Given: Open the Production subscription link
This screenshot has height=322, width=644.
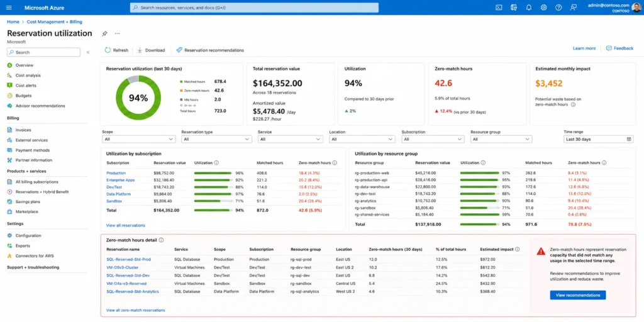Looking at the screenshot, I should point(116,174).
